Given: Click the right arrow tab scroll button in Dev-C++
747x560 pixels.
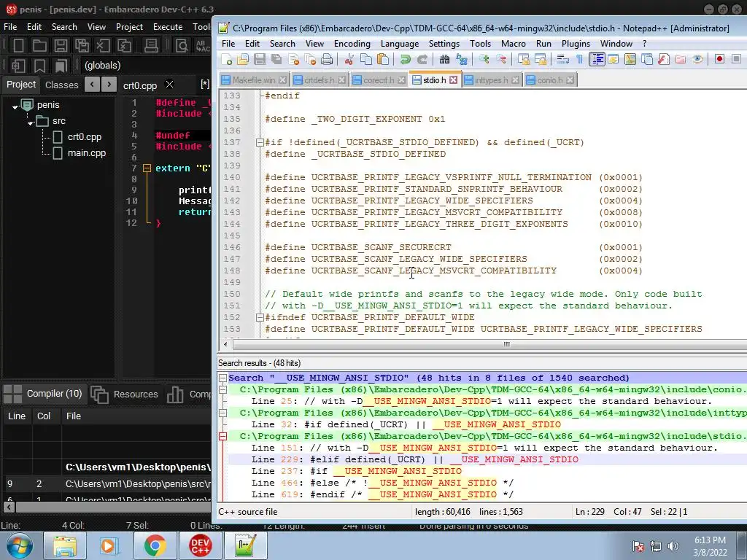Looking at the screenshot, I should pos(109,85).
